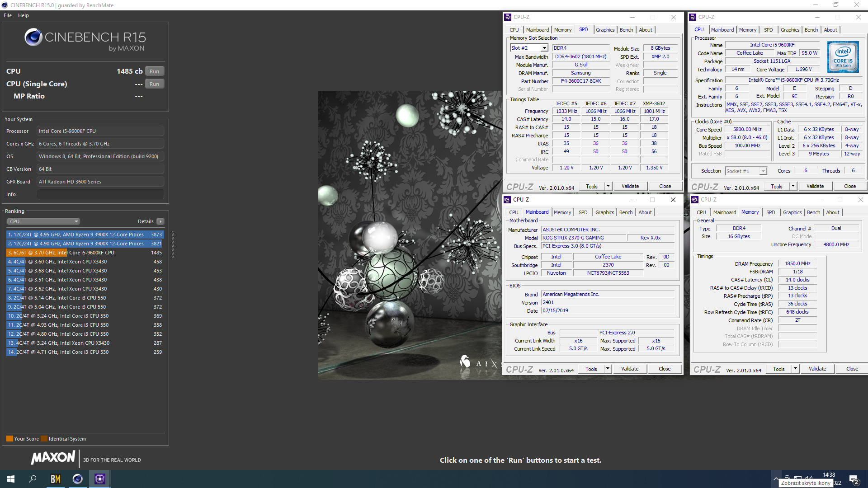Click the Processor field Intel Core i5-9600KF
This screenshot has height=488, width=868.
pos(100,131)
